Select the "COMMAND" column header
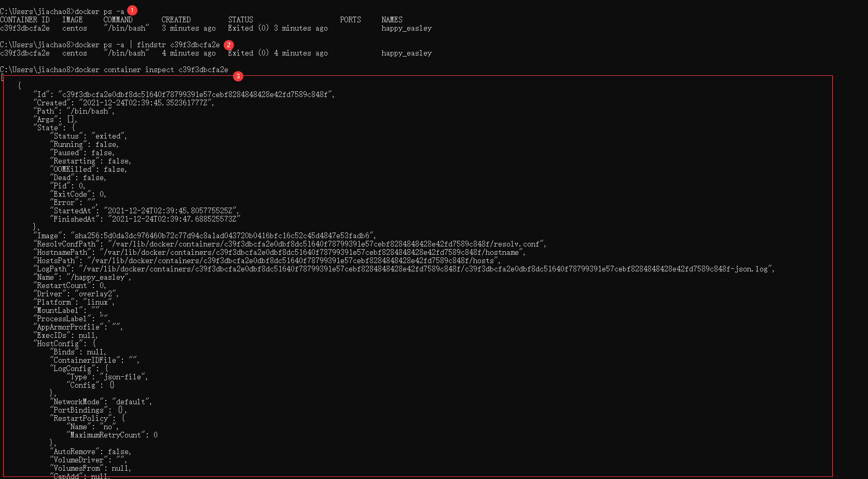Viewport: 868px width, 479px height. tap(118, 20)
